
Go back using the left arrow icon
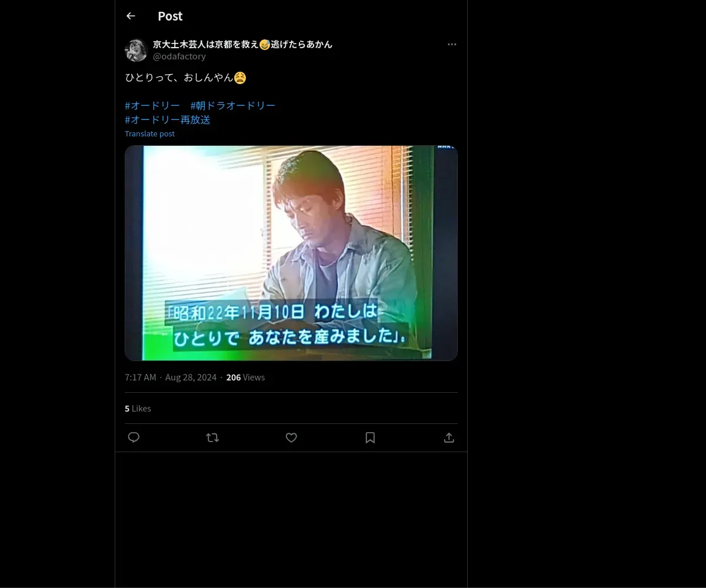(x=131, y=16)
